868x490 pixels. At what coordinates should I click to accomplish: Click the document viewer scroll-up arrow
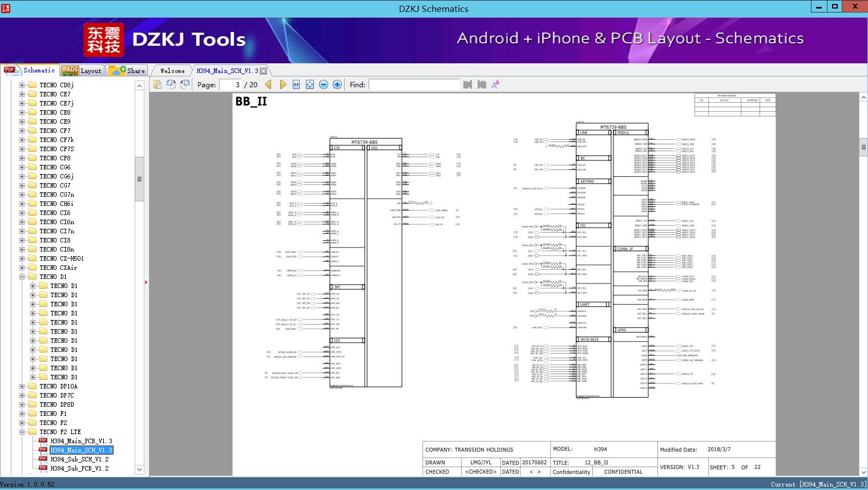pos(863,98)
